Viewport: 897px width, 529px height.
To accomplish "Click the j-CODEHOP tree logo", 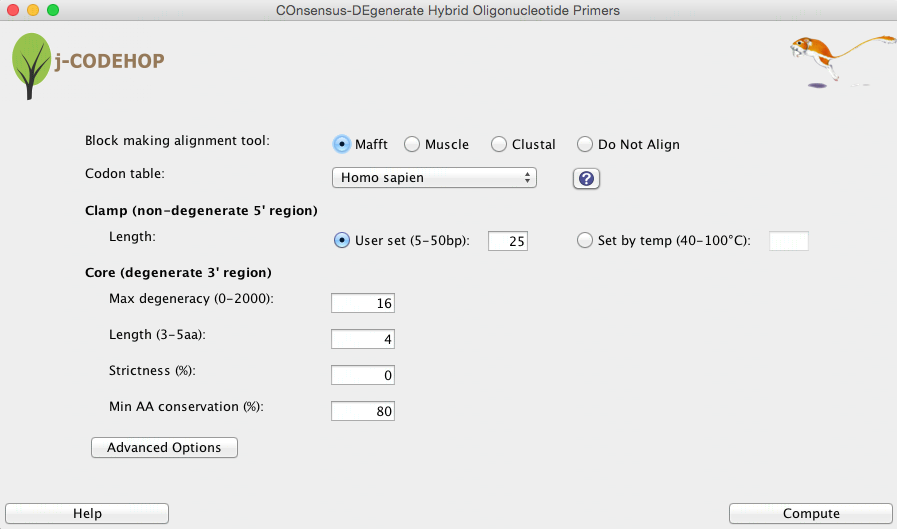I will [31, 66].
